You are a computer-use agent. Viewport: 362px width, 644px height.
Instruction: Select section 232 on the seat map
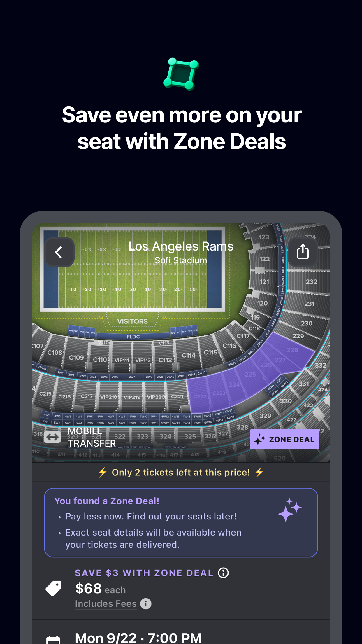pos(311,282)
